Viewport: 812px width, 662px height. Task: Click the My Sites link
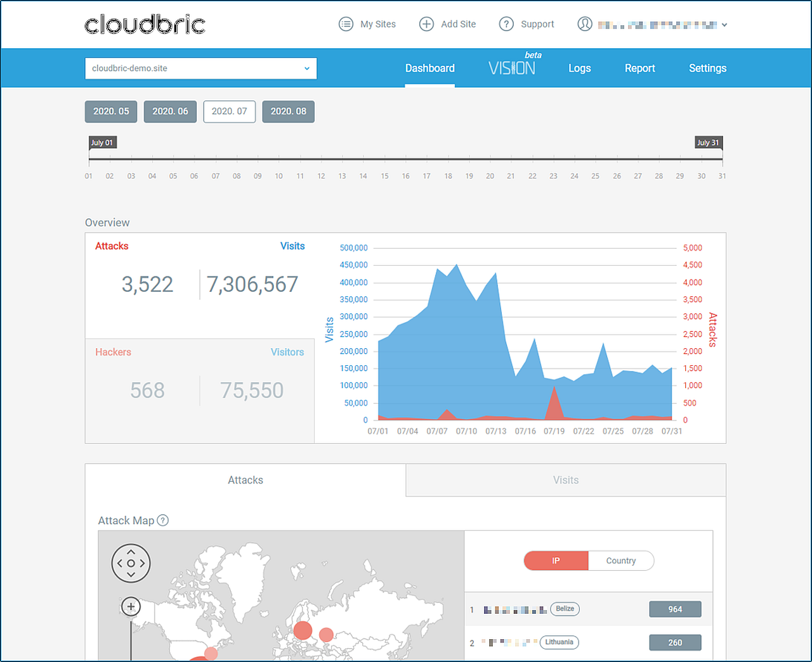(x=378, y=24)
